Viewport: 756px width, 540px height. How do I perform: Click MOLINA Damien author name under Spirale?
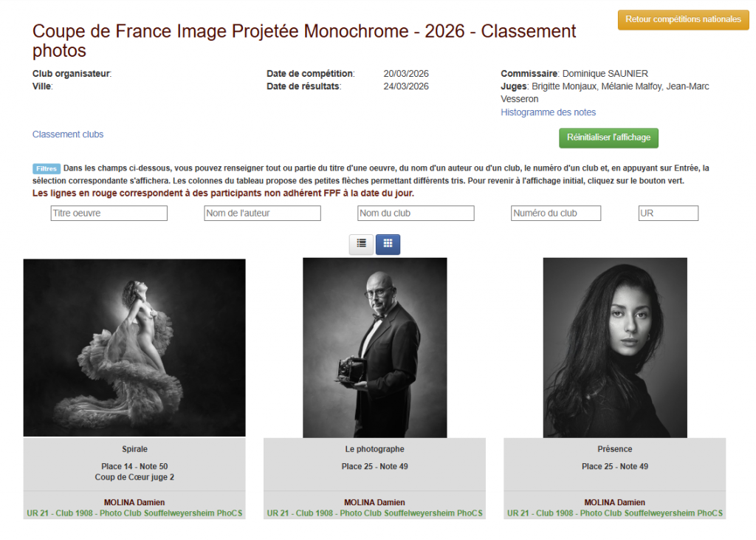pyautogui.click(x=134, y=502)
